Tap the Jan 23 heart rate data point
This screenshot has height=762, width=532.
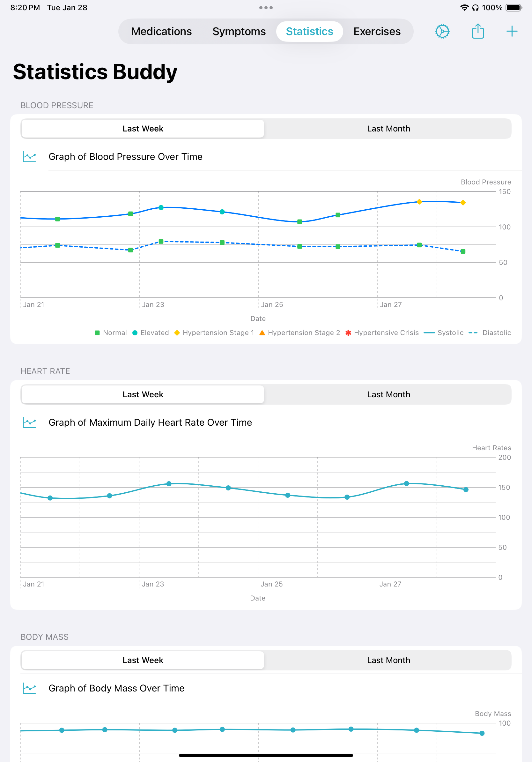[x=169, y=483]
